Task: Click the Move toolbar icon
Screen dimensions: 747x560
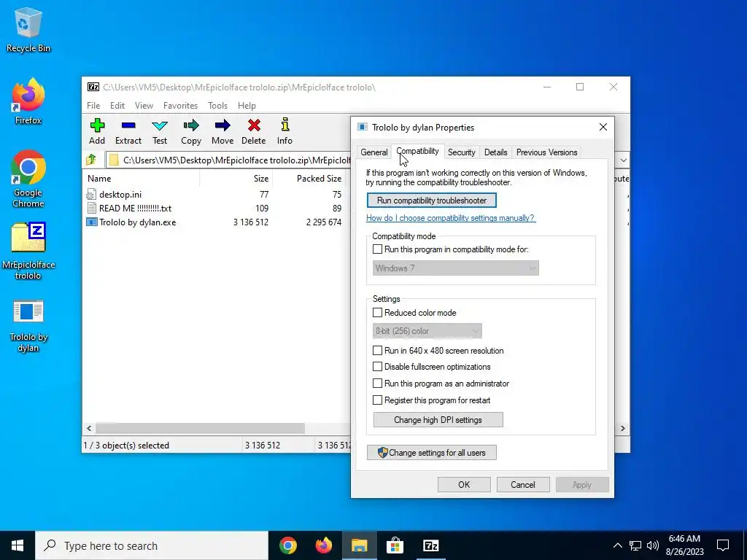Action: [x=222, y=131]
